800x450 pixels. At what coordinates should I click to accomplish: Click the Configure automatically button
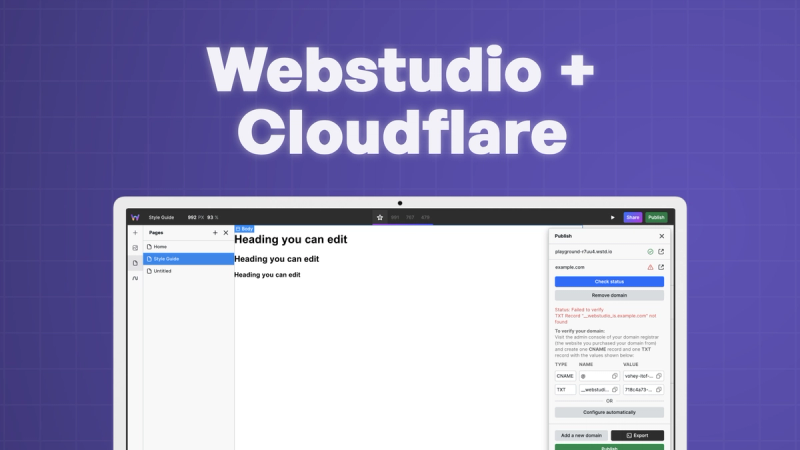[x=609, y=412]
